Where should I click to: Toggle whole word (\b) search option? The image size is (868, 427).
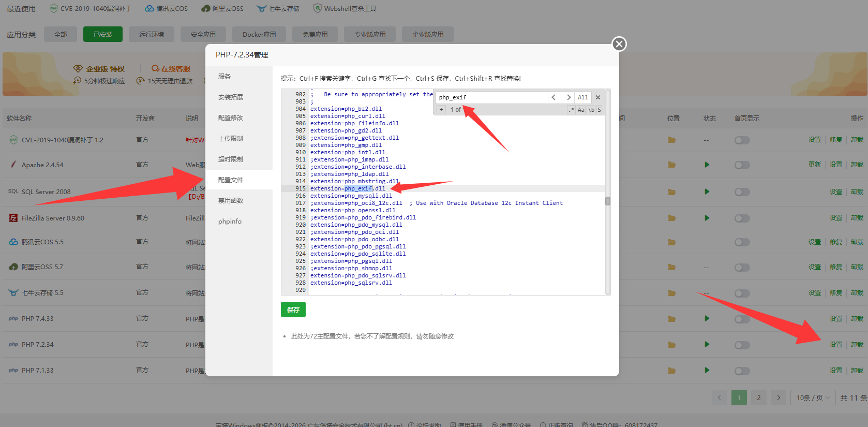(591, 110)
